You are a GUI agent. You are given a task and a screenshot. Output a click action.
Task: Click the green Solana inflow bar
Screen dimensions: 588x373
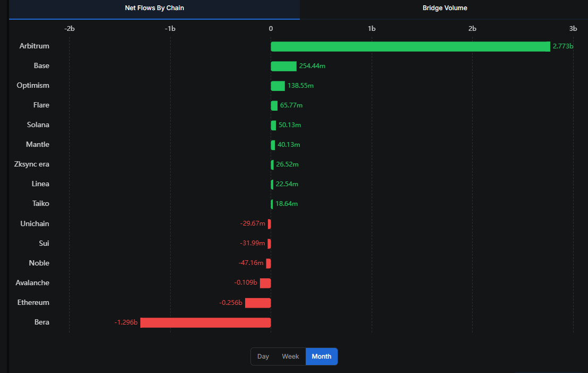click(x=273, y=126)
